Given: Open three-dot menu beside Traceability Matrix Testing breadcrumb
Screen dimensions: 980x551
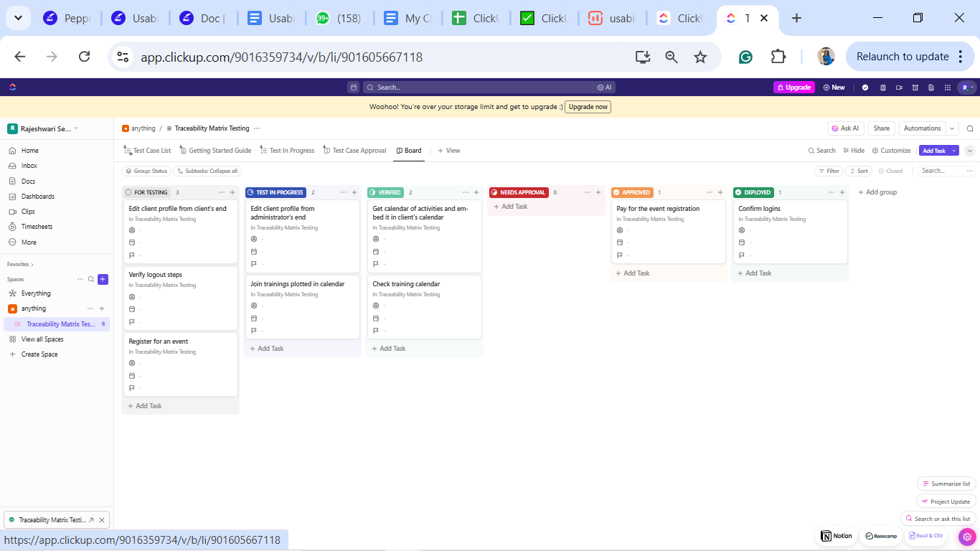Looking at the screenshot, I should (257, 128).
